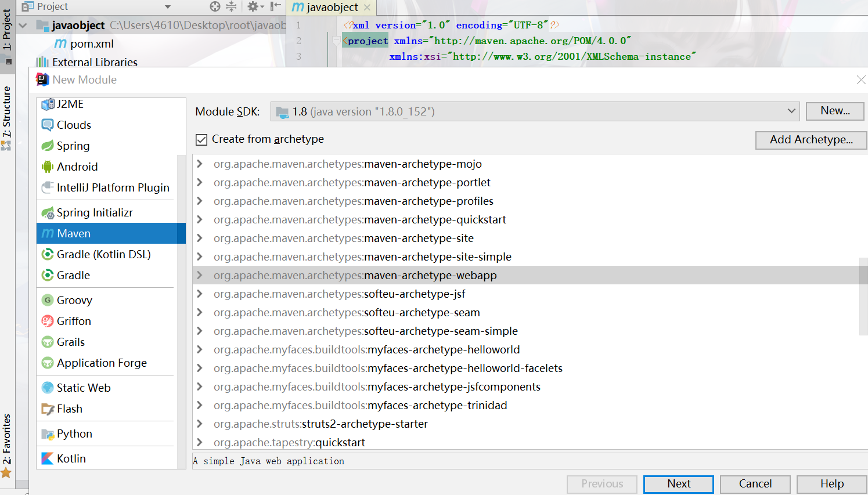868x495 pixels.
Task: Expand the myfaces-archetype-helloworld entry
Action: pos(200,349)
